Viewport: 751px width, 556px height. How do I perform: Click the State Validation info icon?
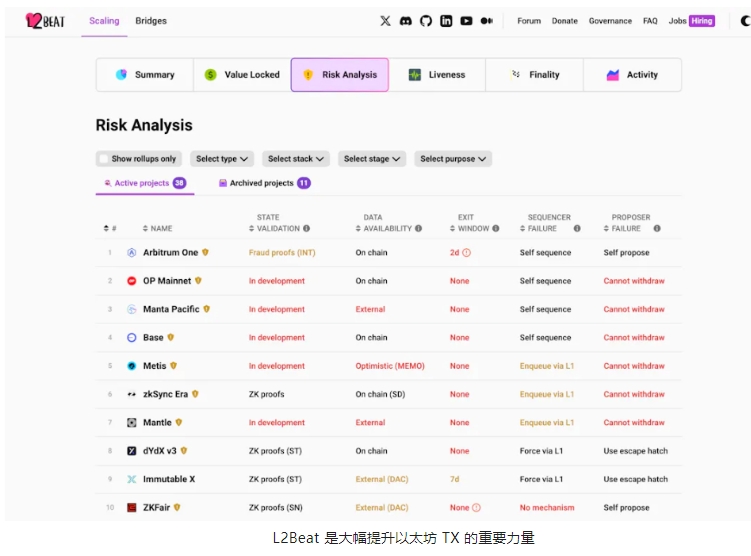click(307, 228)
